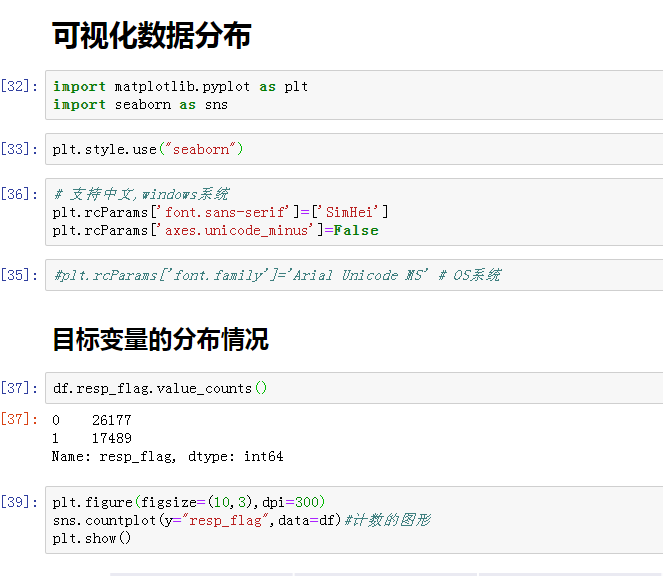The width and height of the screenshot is (663, 576).
Task: Click the input prompt labeled [36]
Action: coord(20,194)
